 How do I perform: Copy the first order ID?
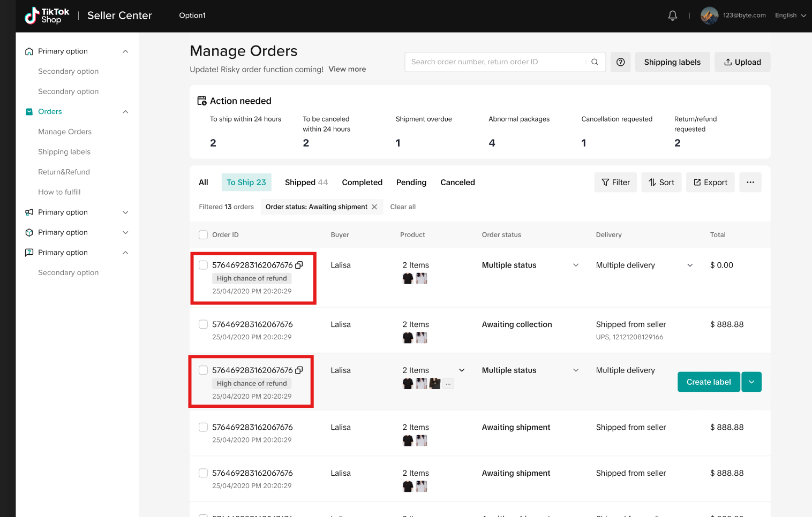click(x=299, y=265)
